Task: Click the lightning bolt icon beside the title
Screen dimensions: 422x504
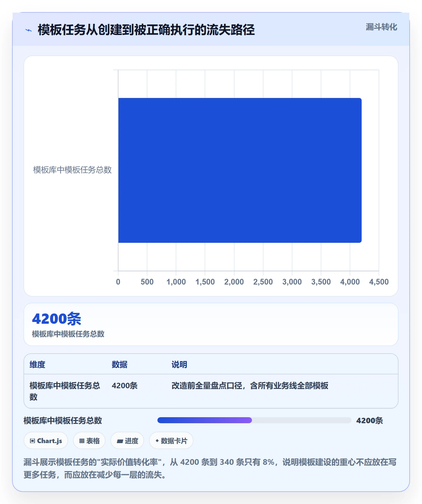Action: pos(29,30)
